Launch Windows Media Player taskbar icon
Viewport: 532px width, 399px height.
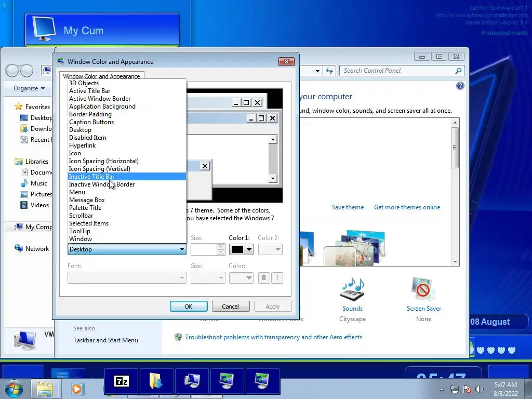pyautogui.click(x=77, y=389)
